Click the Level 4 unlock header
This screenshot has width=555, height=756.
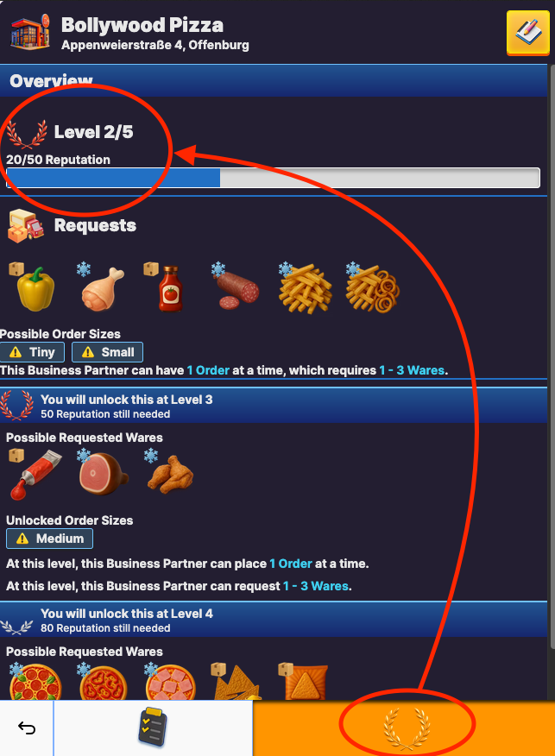point(274,620)
